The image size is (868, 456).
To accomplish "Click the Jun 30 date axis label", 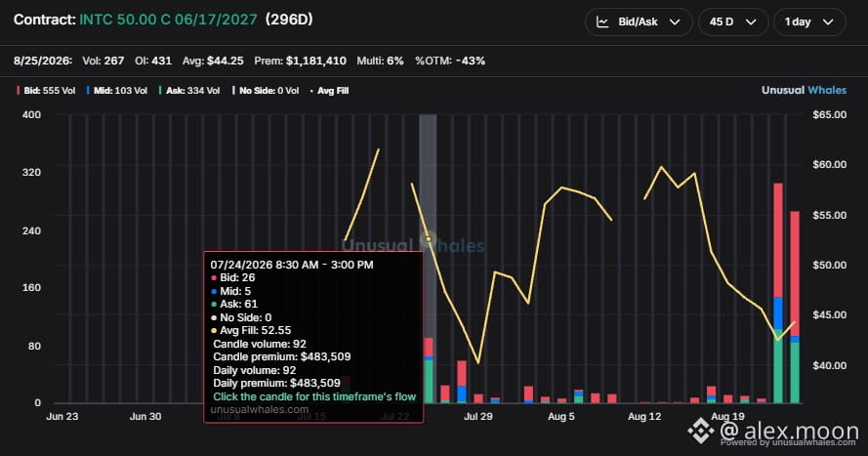I will click(145, 416).
